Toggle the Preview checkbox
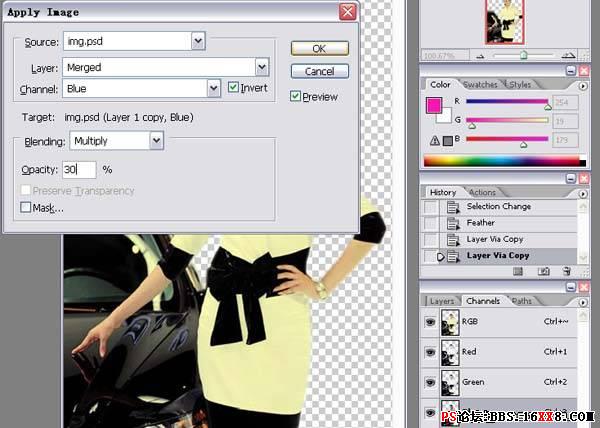600x428 pixels. pyautogui.click(x=295, y=96)
